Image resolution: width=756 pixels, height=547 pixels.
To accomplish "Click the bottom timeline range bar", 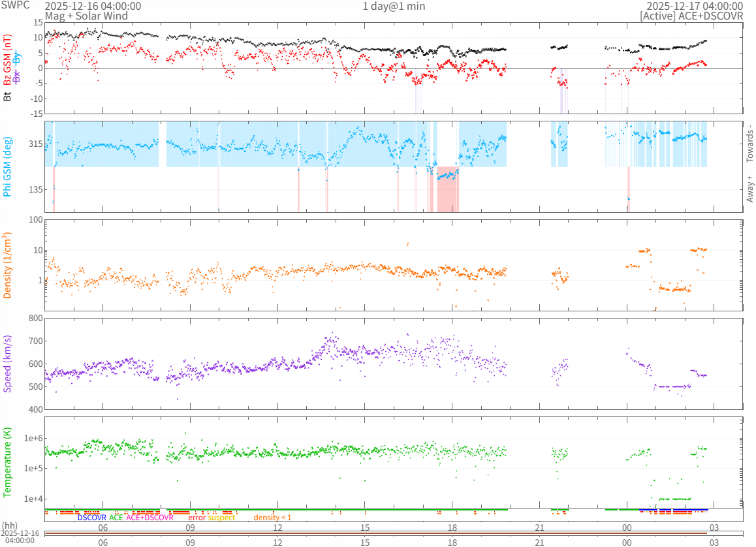I will [x=394, y=534].
